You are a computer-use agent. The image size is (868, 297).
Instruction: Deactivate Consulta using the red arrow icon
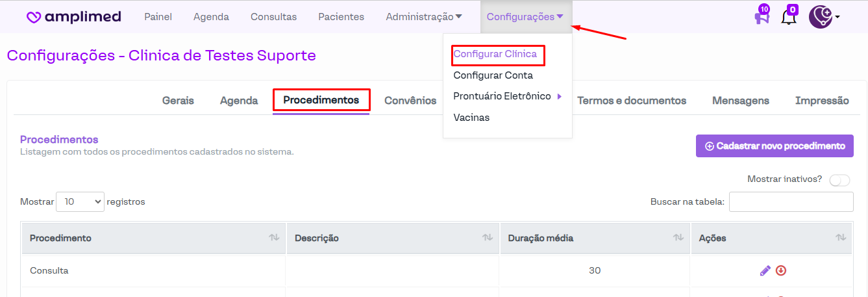click(781, 270)
